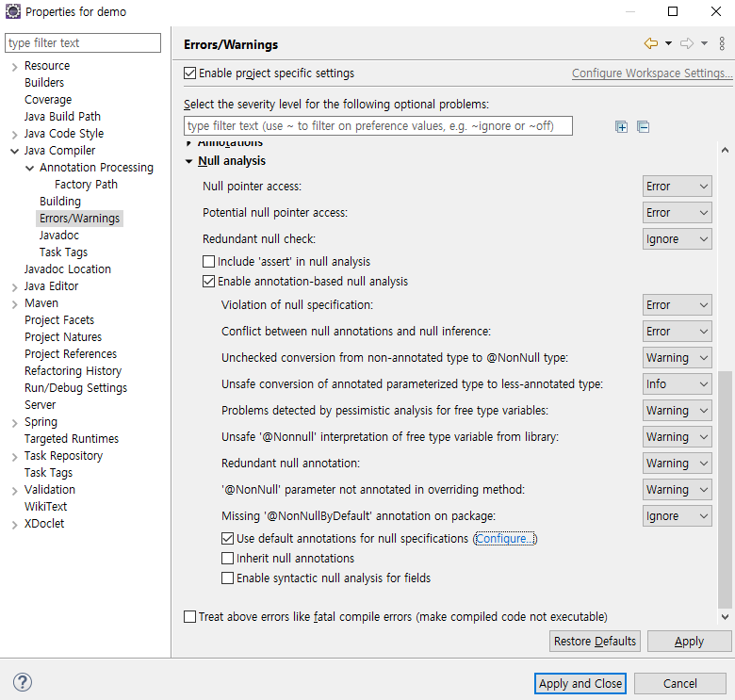The image size is (735, 700).
Task: Open the Coverage preference page
Action: click(x=48, y=99)
